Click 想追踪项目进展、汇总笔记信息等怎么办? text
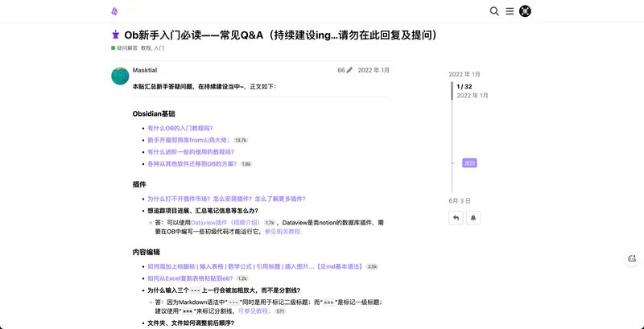This screenshot has width=644, height=329. point(203,211)
